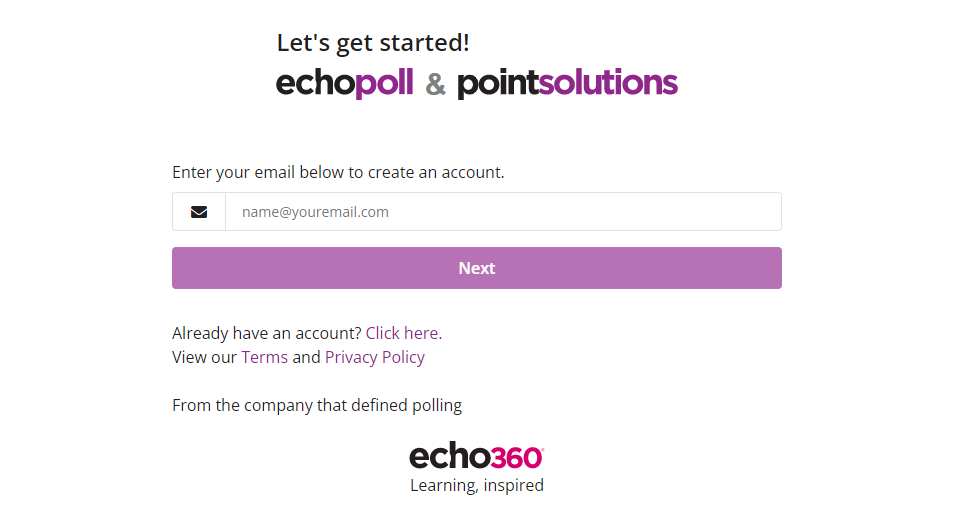The image size is (957, 522).
Task: Open the Terms link
Action: coord(264,357)
